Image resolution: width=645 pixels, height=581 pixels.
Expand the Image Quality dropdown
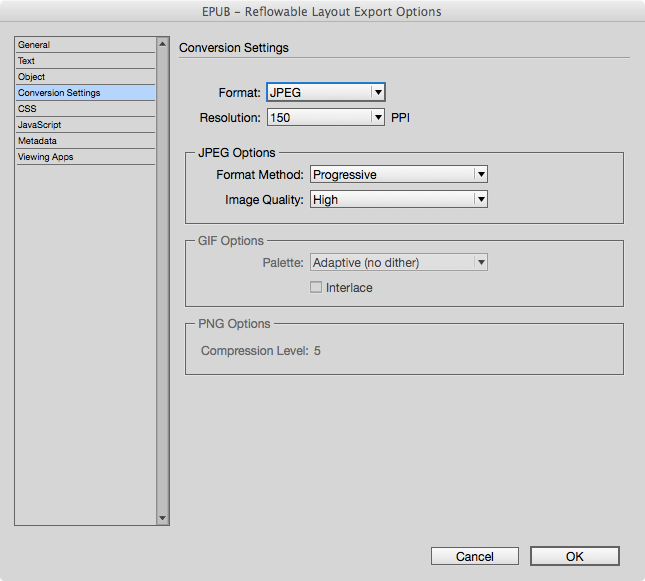coord(399,200)
